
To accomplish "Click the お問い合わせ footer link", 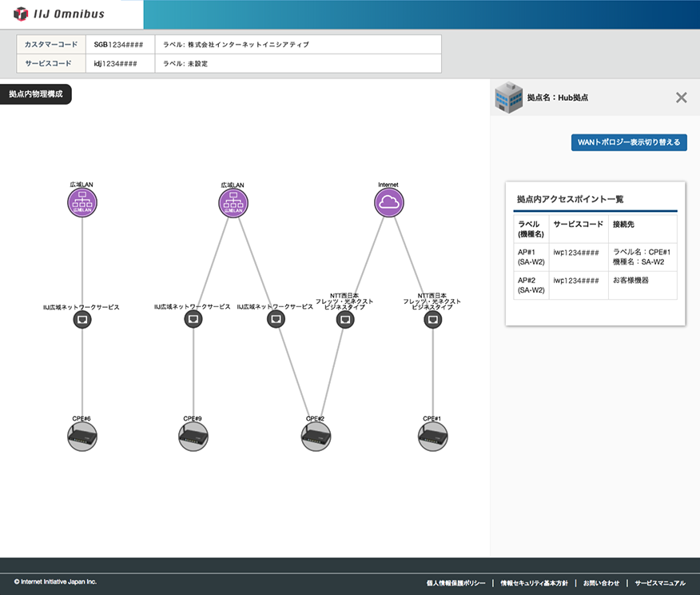I will (x=601, y=583).
